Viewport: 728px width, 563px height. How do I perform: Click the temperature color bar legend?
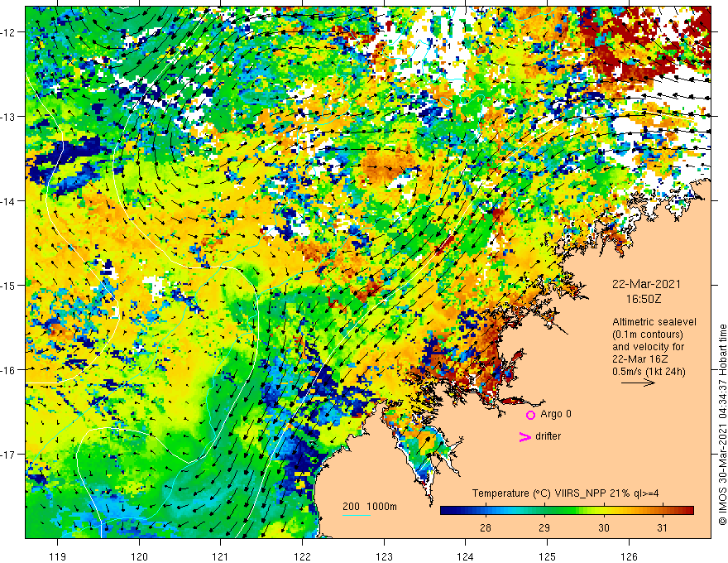[x=567, y=511]
